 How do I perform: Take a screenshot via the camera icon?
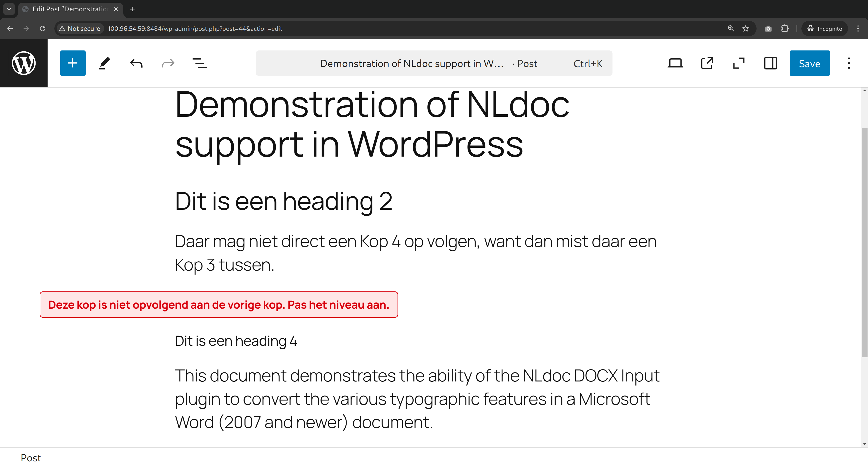769,29
